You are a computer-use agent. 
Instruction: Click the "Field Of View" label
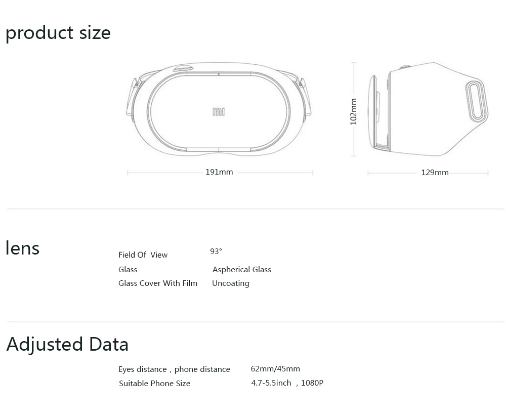(143, 255)
